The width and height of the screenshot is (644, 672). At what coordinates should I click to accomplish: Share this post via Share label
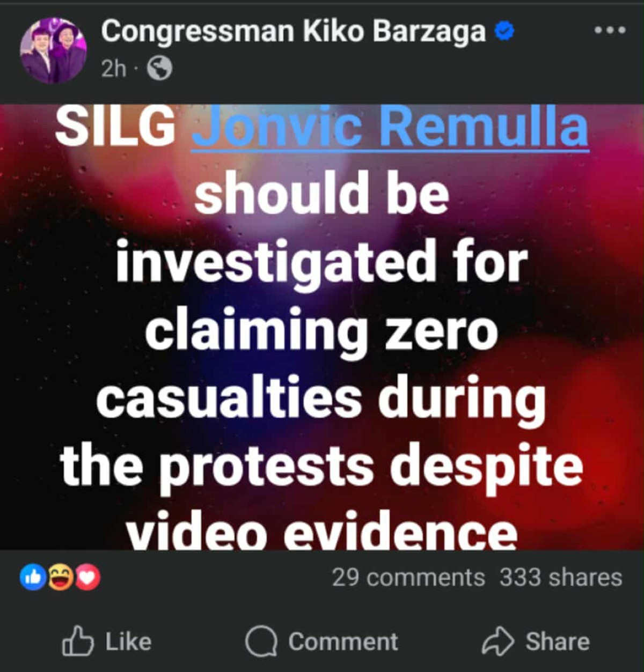click(x=558, y=641)
